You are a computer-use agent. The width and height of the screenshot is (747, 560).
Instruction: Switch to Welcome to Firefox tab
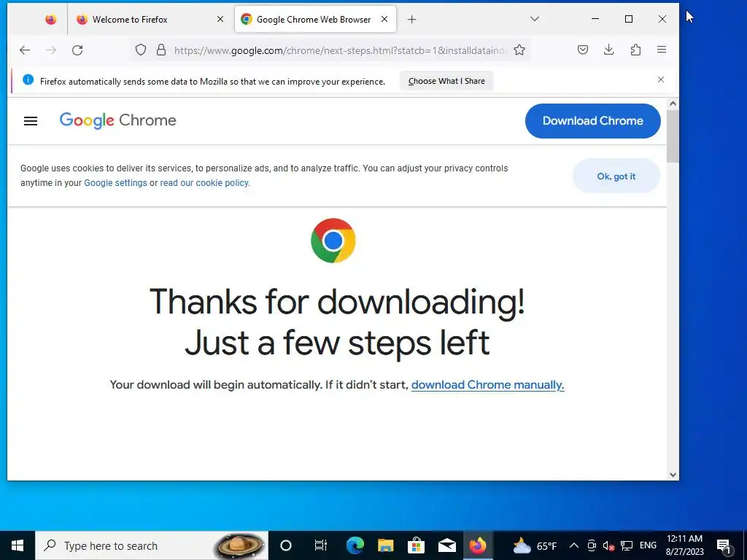click(x=150, y=20)
